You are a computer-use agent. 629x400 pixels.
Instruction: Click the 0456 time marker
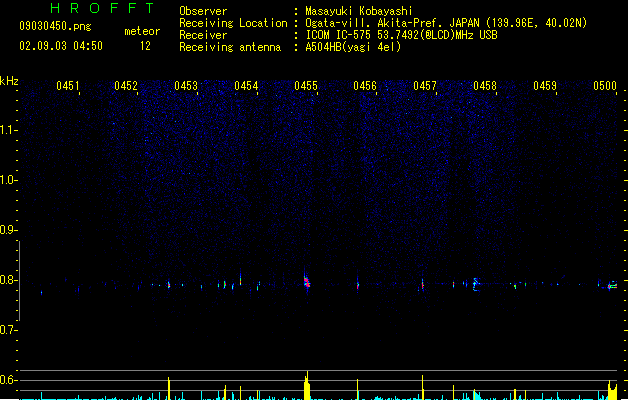(x=365, y=86)
